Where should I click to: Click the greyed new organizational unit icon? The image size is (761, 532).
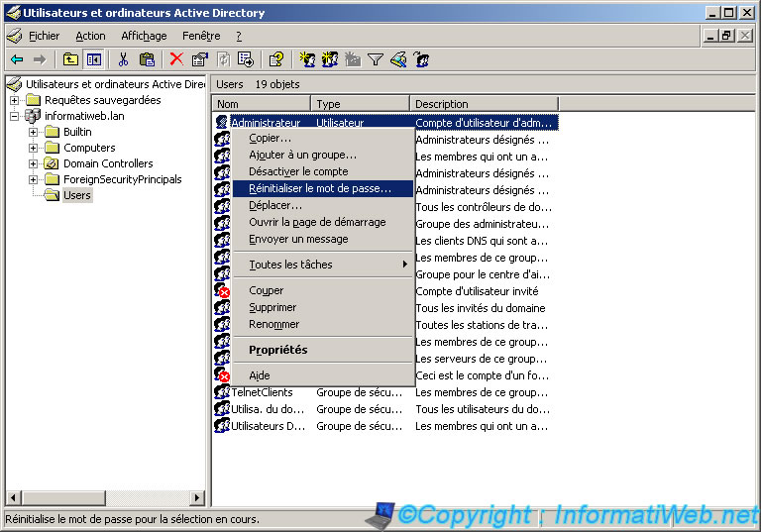(353, 59)
